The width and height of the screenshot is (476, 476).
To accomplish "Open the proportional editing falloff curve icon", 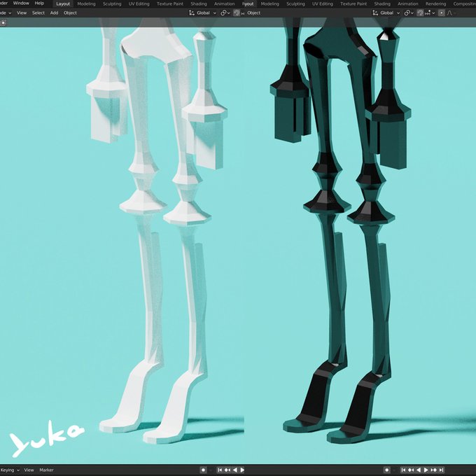I will 449,13.
